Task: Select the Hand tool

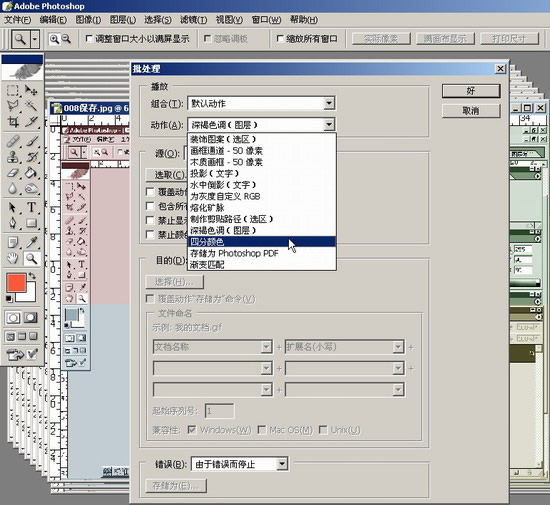Action: pos(13,258)
